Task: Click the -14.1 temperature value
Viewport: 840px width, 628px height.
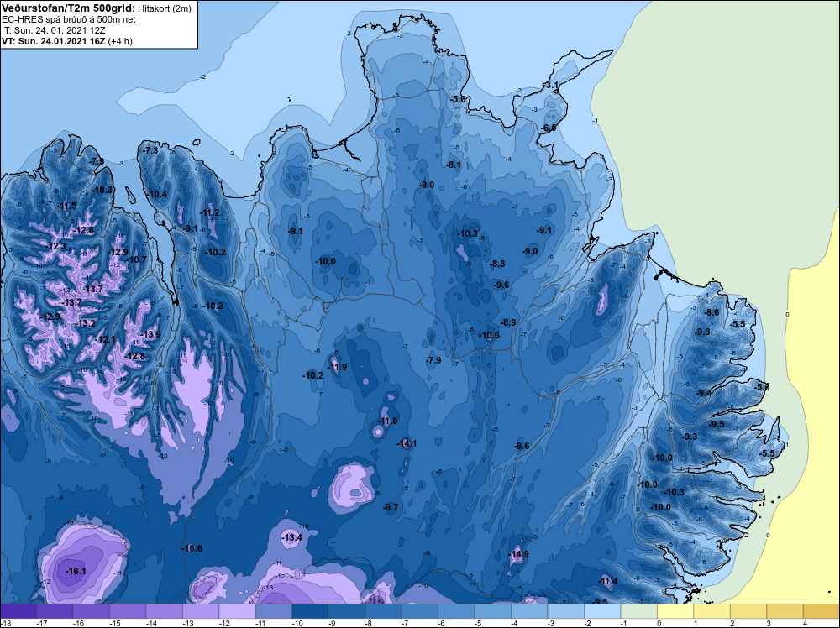Action: click(x=407, y=443)
